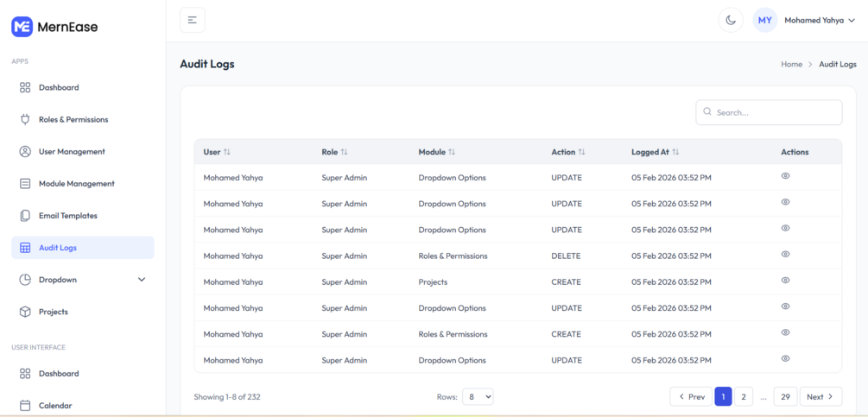Viewport: 868px width, 417px height.
Task: Click the Projects cube icon
Action: pos(25,312)
